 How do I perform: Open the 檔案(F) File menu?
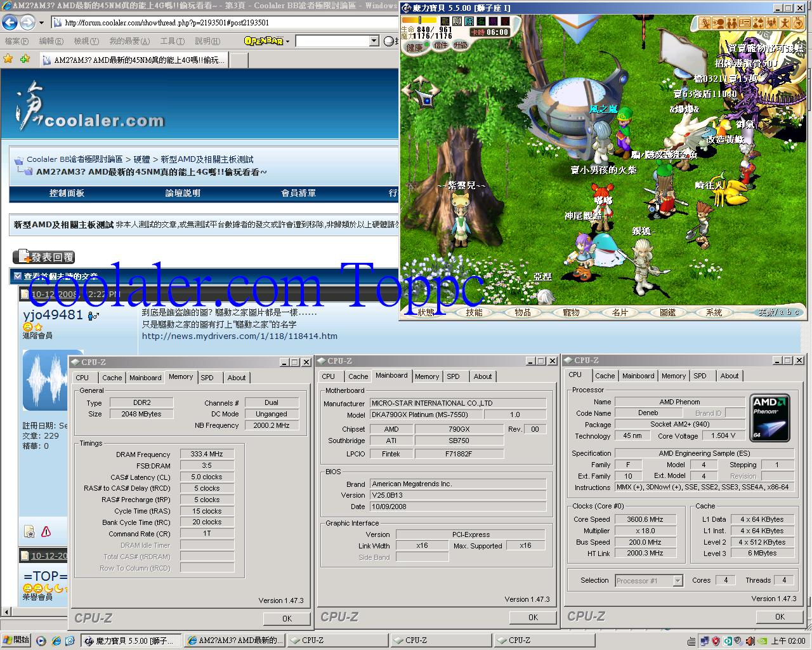(x=16, y=41)
